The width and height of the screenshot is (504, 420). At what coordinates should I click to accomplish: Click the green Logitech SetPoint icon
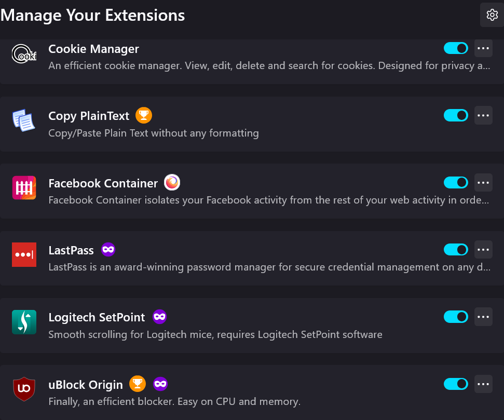click(x=24, y=322)
